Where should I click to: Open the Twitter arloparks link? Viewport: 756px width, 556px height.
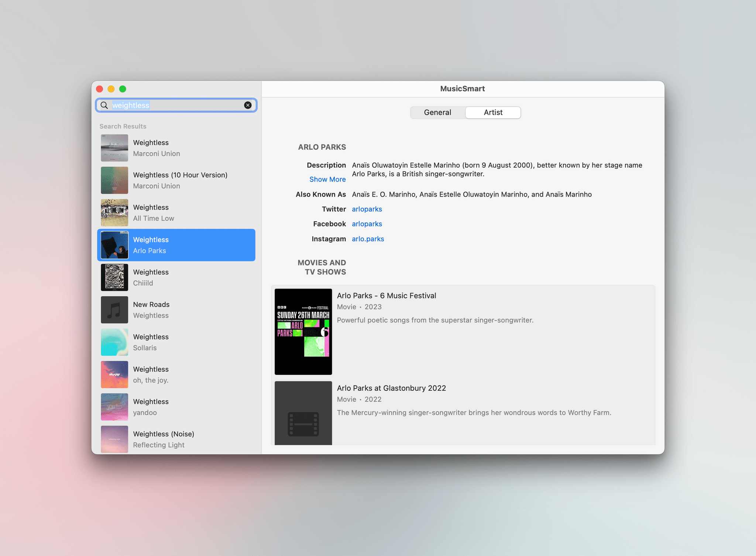(x=367, y=209)
